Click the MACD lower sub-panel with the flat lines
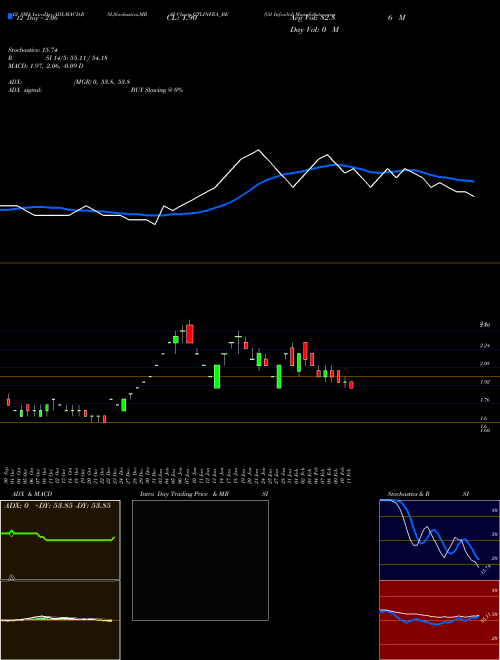Viewport: 500px width, 660px height. [60, 620]
